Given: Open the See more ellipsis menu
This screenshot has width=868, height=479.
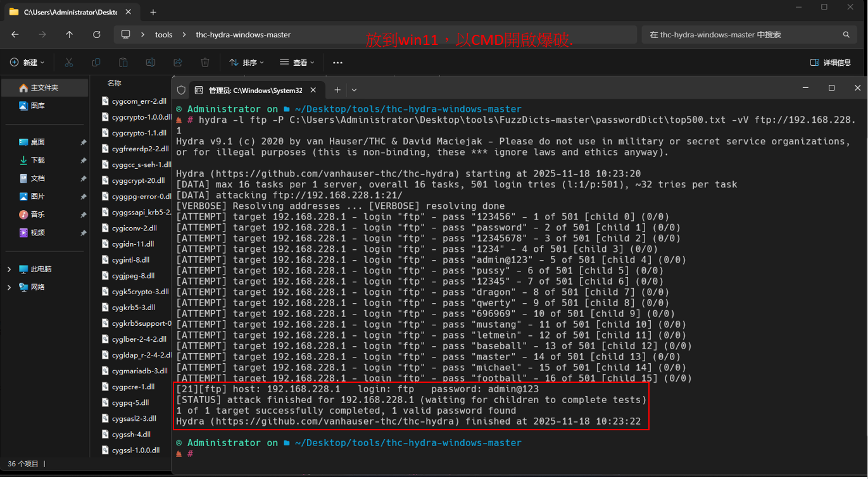Looking at the screenshot, I should coord(337,63).
